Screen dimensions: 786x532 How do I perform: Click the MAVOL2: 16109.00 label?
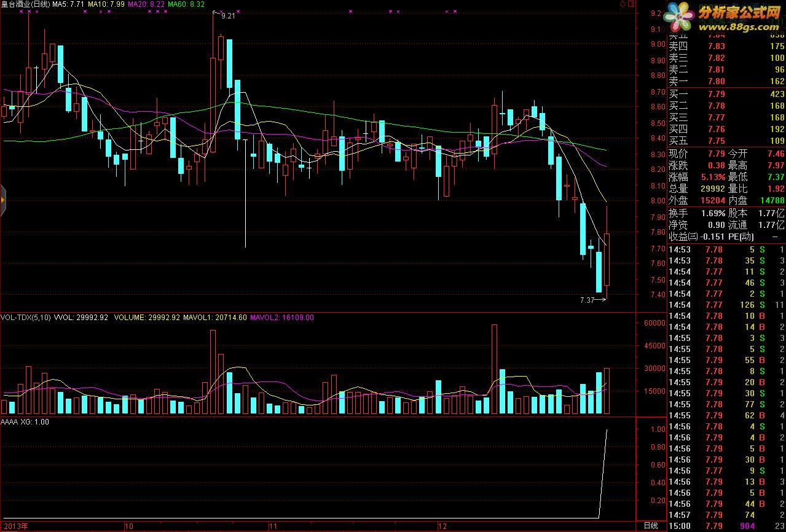[x=282, y=318]
